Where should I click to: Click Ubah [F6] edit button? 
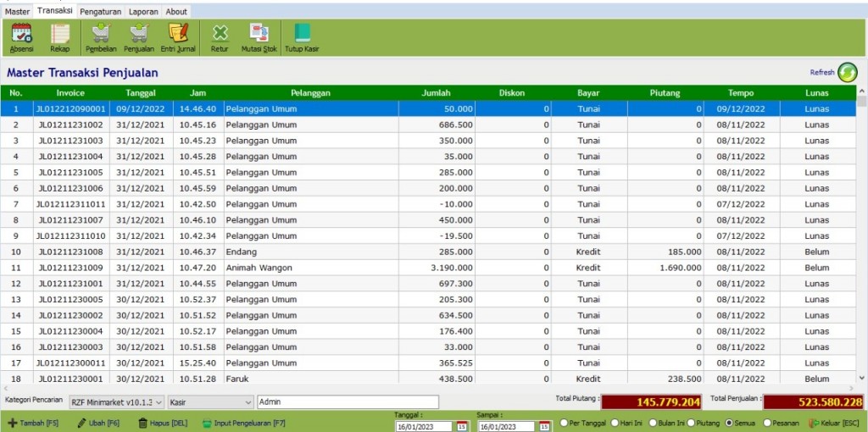pos(98,424)
